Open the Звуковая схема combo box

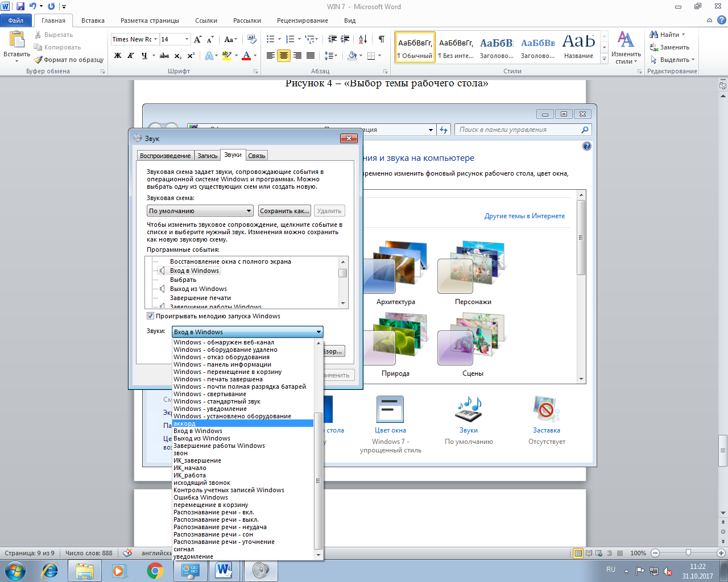[x=200, y=211]
